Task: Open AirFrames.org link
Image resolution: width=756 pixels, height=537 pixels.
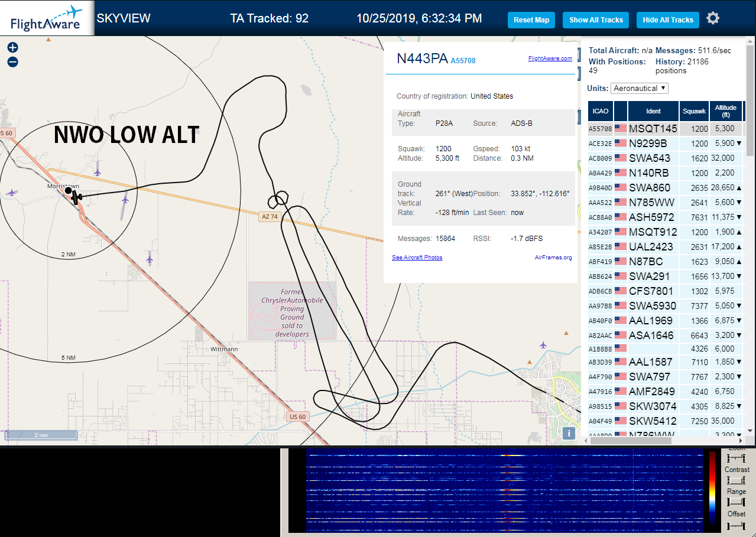Action: click(x=553, y=258)
